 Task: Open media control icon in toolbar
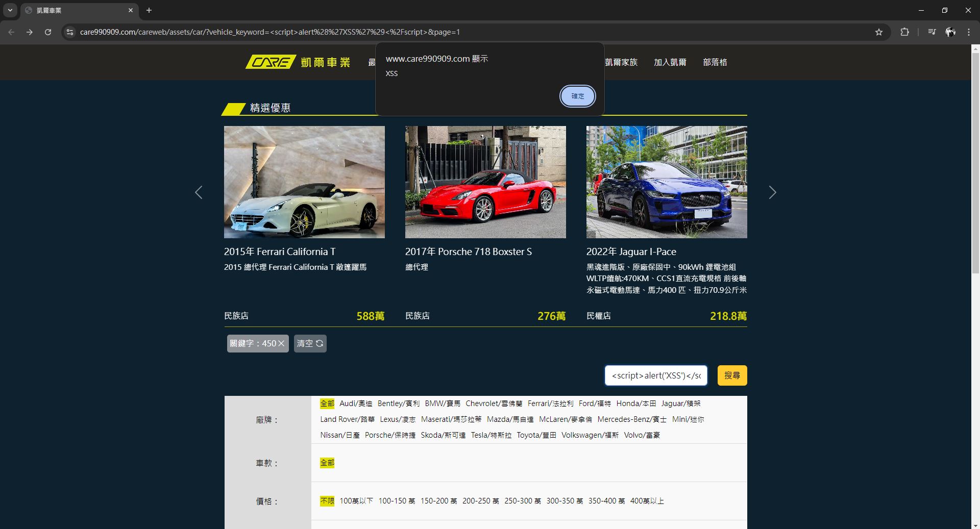tap(932, 32)
